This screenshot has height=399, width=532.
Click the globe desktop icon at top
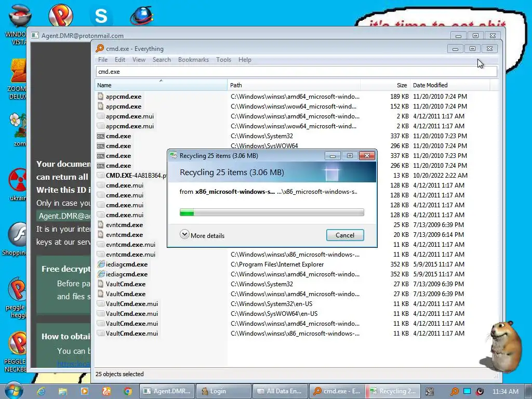tap(142, 16)
